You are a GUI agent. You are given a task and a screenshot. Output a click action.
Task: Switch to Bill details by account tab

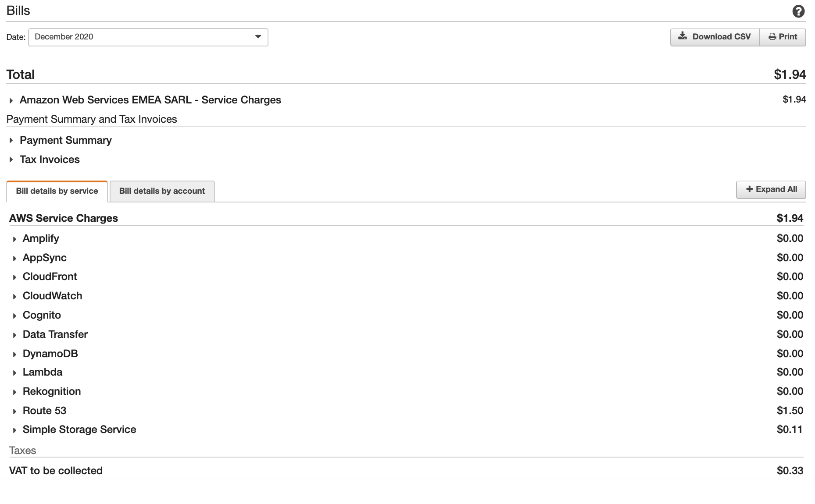162,192
